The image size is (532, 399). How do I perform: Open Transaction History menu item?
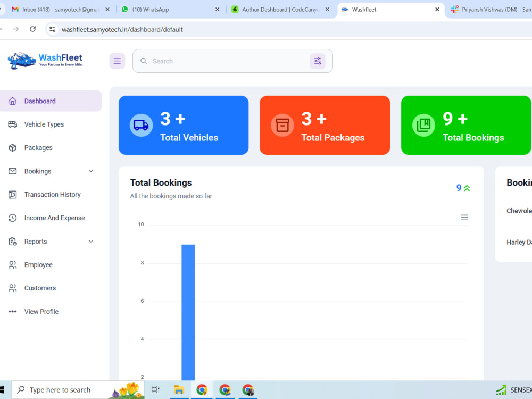51,195
